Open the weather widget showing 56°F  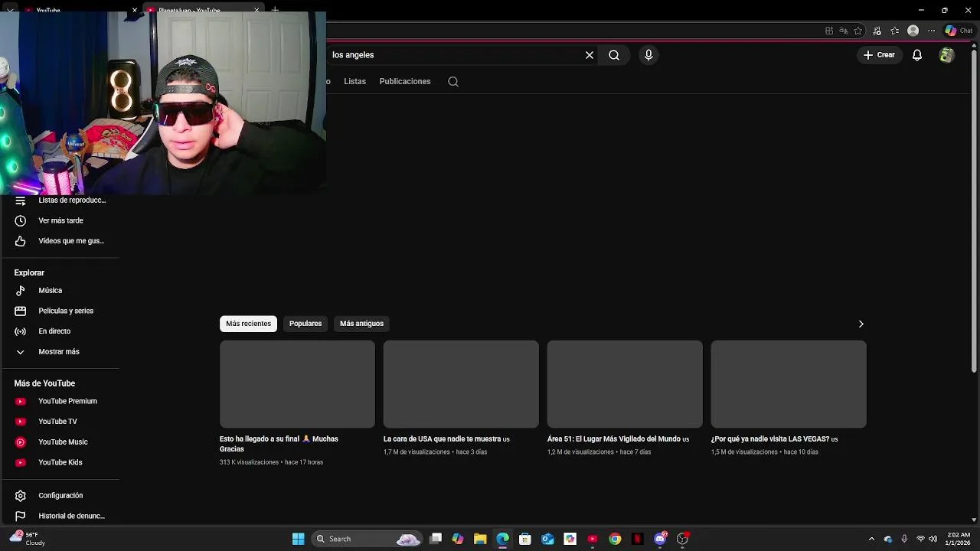click(x=28, y=539)
